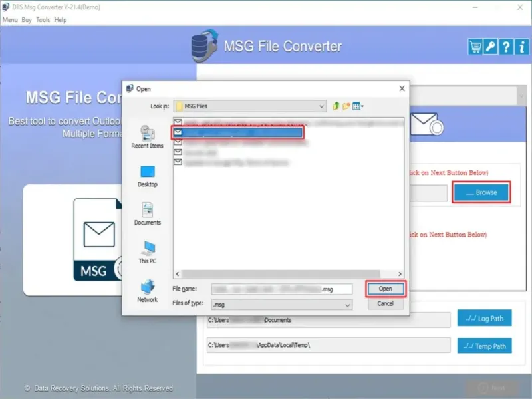Click the file list scroll left arrow
The width and height of the screenshot is (532, 399).
[x=178, y=274]
